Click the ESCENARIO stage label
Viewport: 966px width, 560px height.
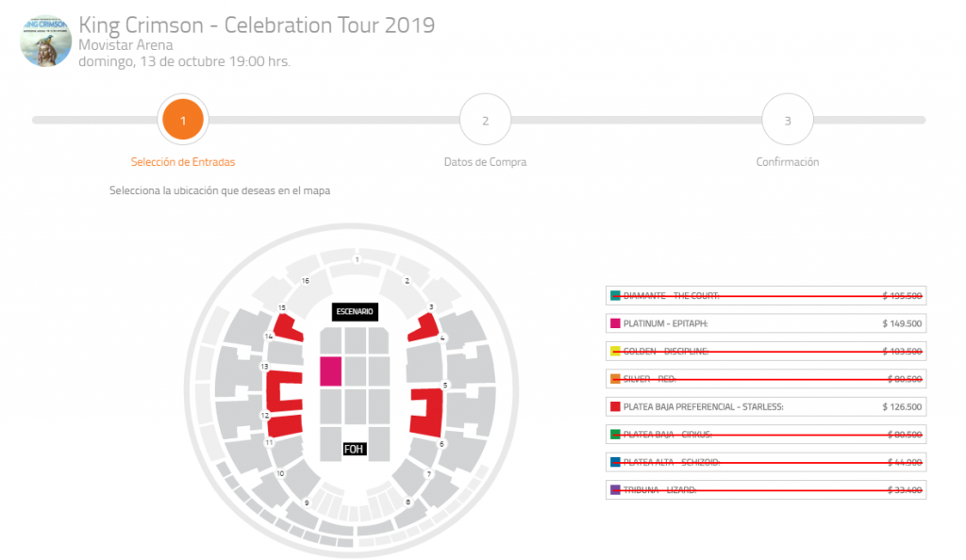[356, 311]
